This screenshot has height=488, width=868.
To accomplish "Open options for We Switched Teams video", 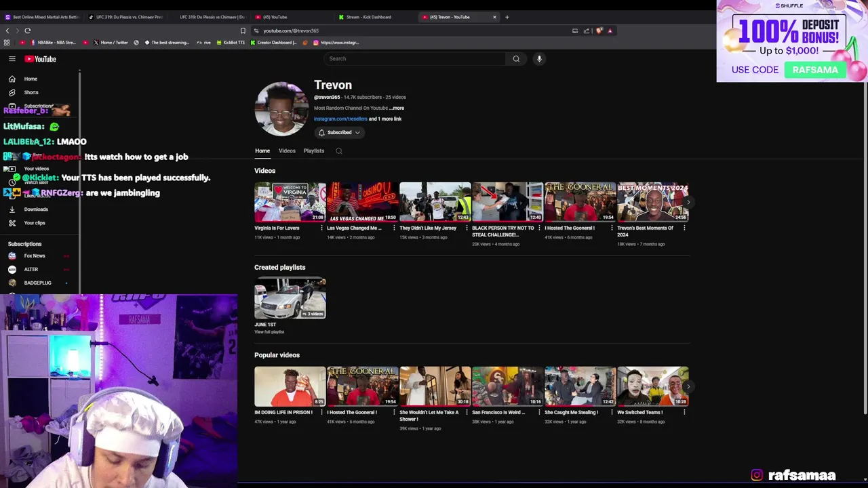I will [x=684, y=412].
